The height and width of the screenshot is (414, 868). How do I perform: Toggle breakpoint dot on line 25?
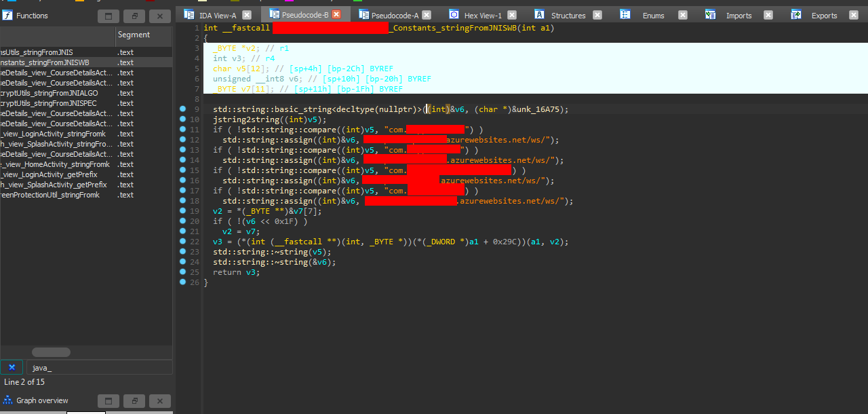[x=182, y=272]
